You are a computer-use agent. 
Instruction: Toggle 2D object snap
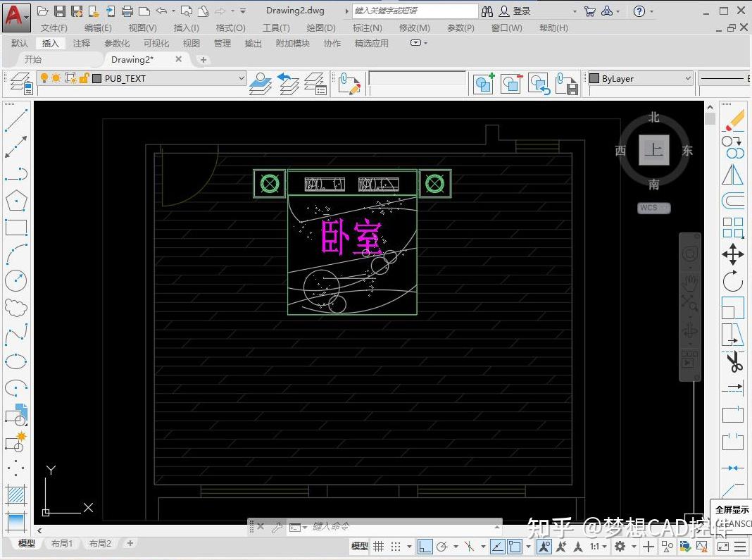point(515,547)
